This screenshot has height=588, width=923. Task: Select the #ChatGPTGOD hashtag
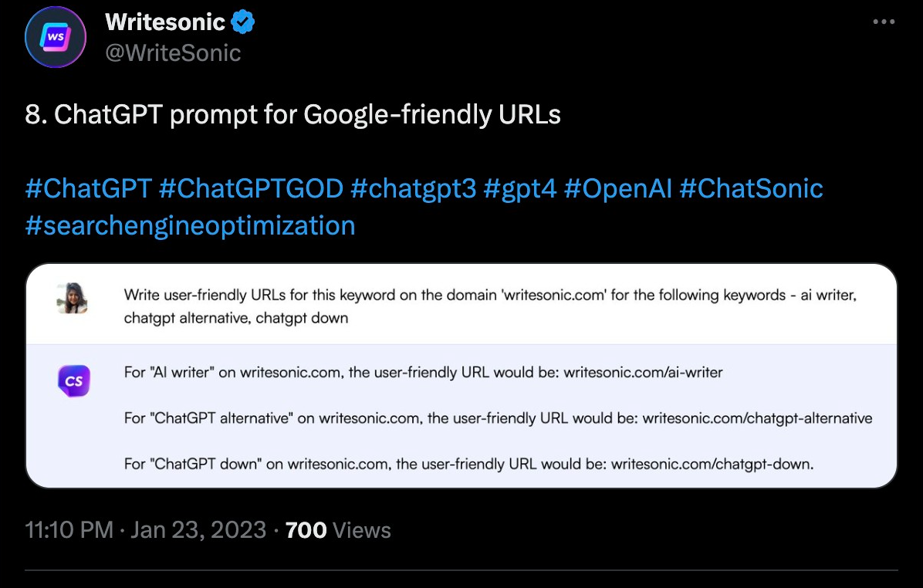coord(251,188)
